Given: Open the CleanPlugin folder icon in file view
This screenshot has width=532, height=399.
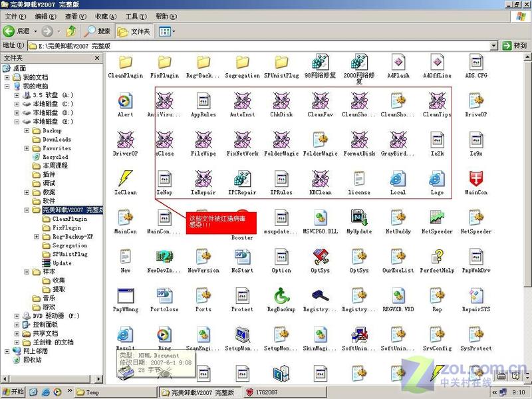Looking at the screenshot, I should [126, 63].
